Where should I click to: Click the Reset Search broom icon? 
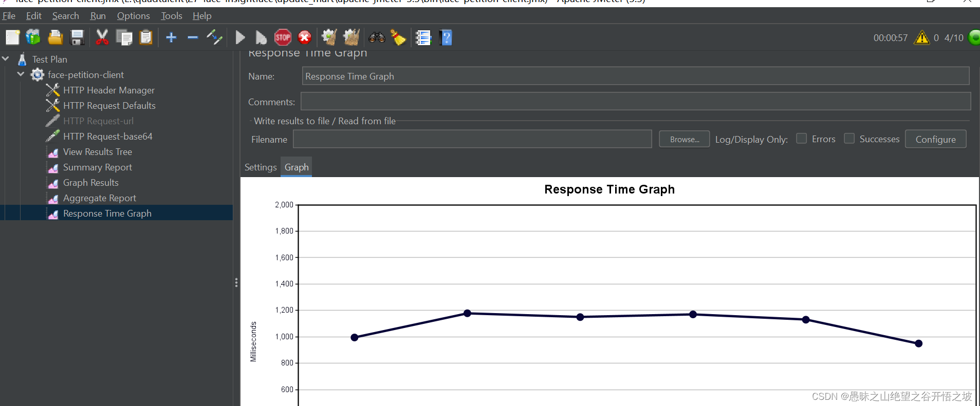[x=398, y=37]
